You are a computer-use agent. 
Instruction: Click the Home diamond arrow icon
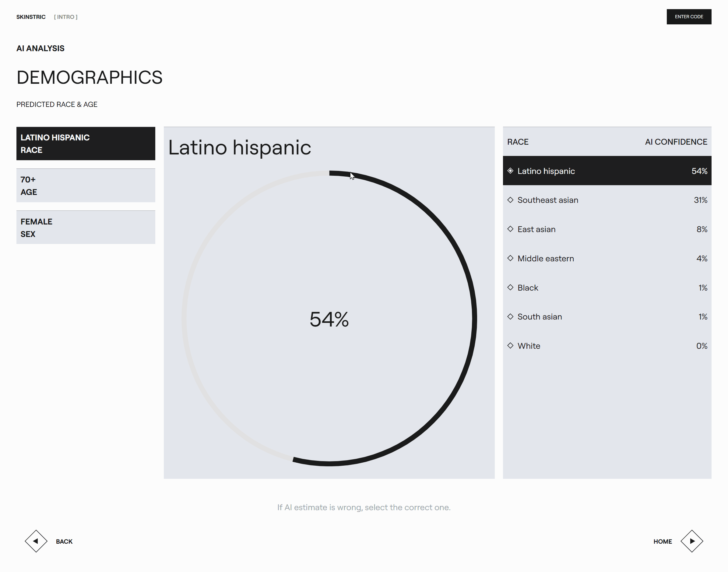[x=692, y=541]
